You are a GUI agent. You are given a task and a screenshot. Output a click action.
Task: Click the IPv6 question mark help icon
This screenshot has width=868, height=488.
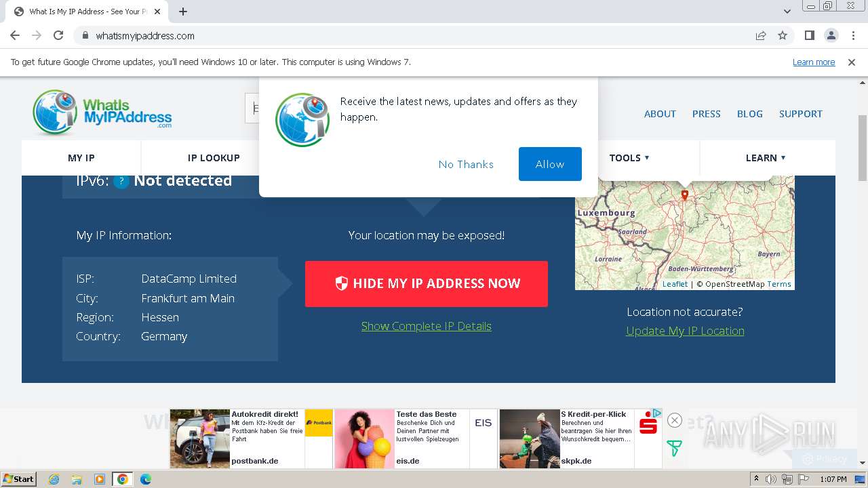point(121,181)
